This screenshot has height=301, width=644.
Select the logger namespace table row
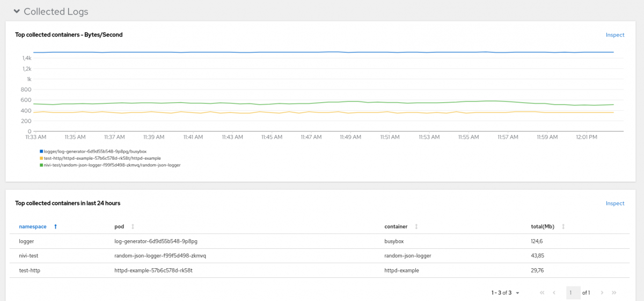click(x=26, y=242)
